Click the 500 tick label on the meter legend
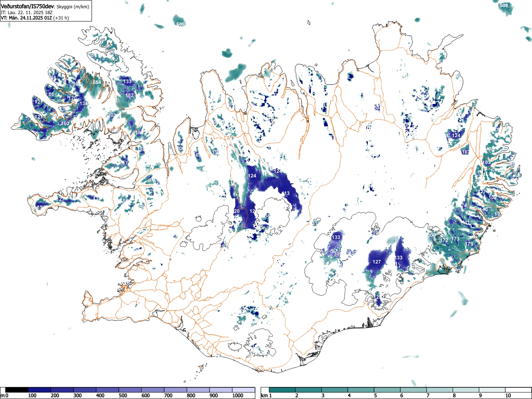The width and height of the screenshot is (532, 399). [x=123, y=396]
